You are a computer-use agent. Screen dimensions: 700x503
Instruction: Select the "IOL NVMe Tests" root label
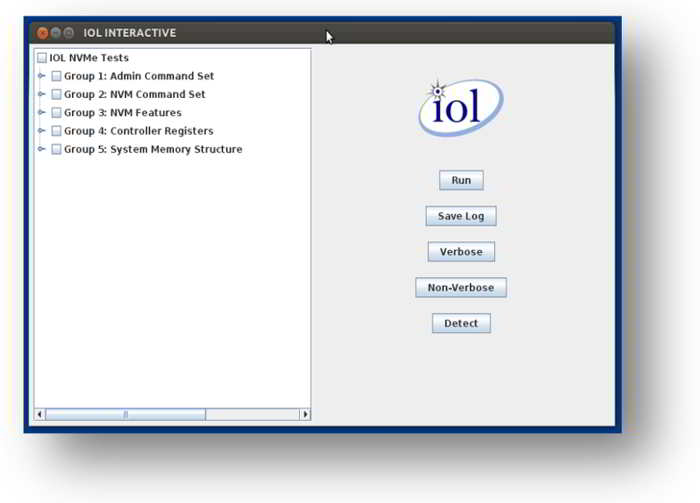coord(89,58)
